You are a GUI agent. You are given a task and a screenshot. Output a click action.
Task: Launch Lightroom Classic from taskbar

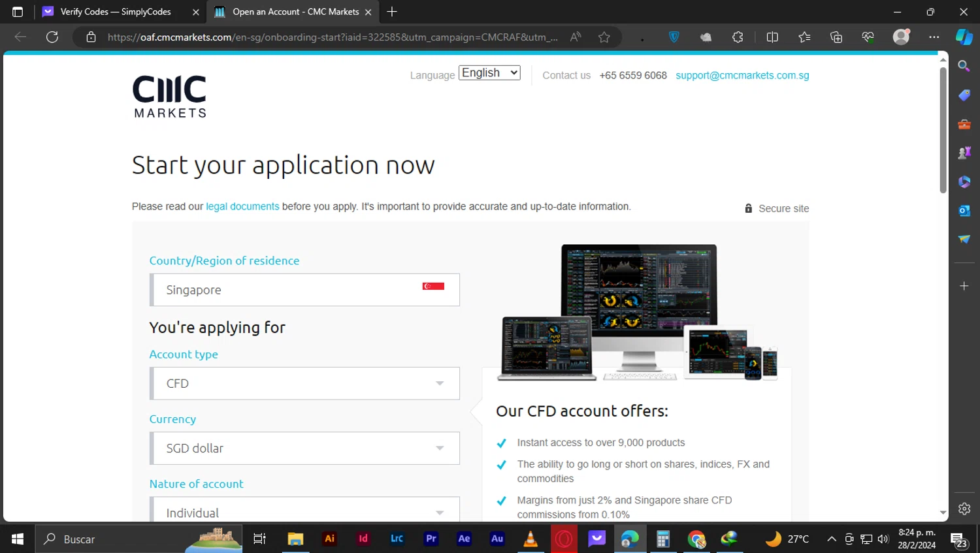[397, 539]
